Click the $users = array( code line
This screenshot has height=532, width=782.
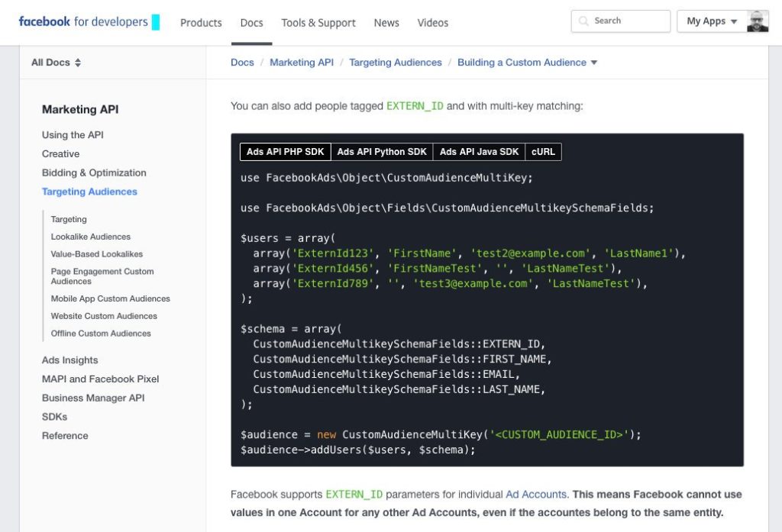[288, 238]
